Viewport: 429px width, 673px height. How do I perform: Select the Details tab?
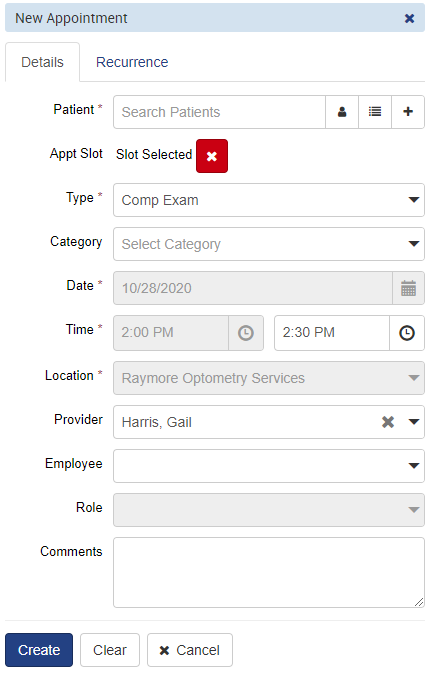tap(42, 62)
